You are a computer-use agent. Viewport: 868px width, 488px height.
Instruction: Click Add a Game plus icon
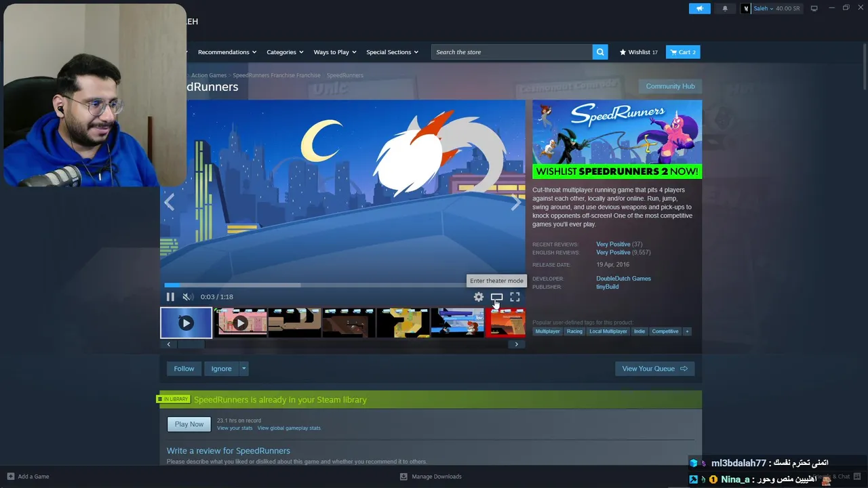point(10,476)
